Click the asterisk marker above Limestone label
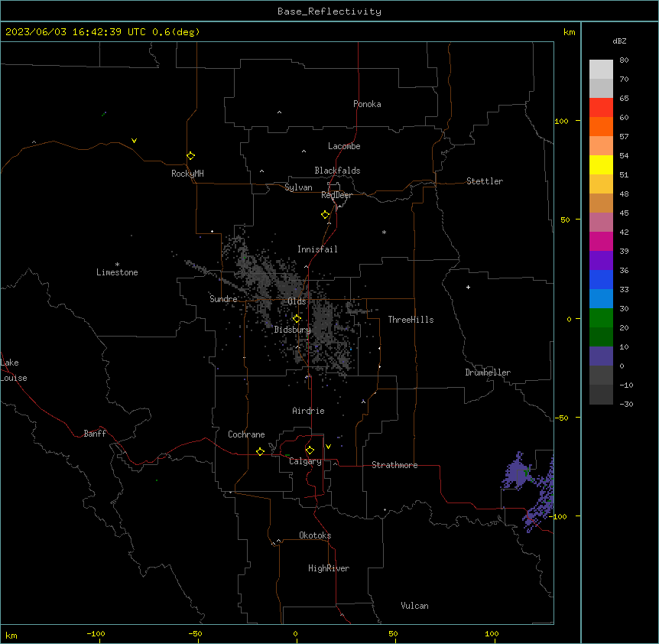Screen dimensions: 659x644 pyautogui.click(x=117, y=265)
